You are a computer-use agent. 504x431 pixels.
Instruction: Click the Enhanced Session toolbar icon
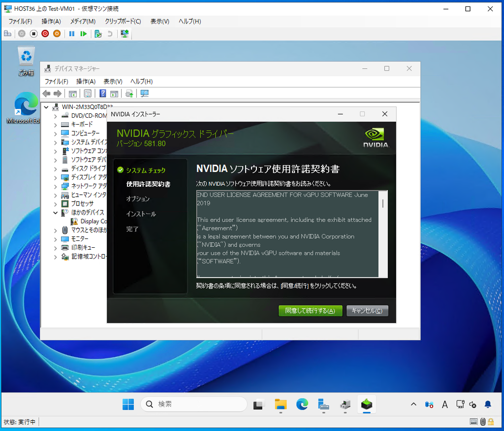pos(125,33)
